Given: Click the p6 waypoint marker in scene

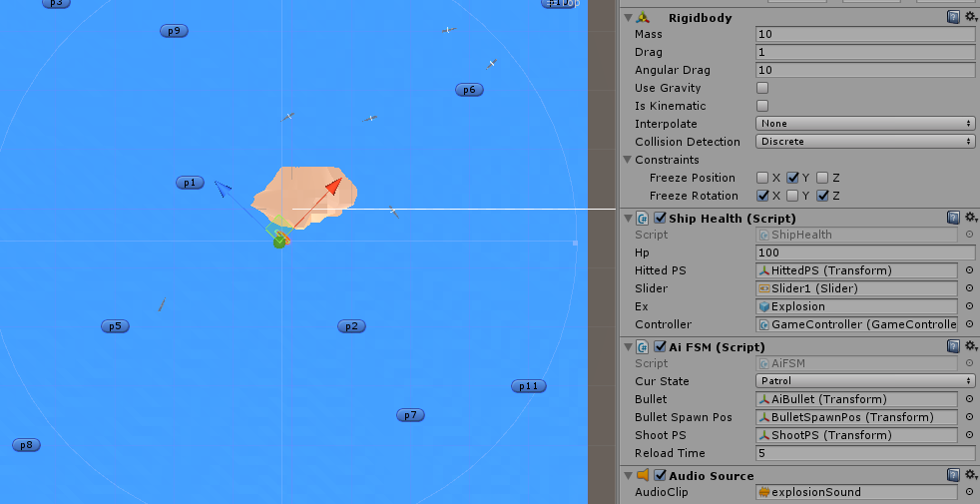Looking at the screenshot, I should tap(469, 90).
